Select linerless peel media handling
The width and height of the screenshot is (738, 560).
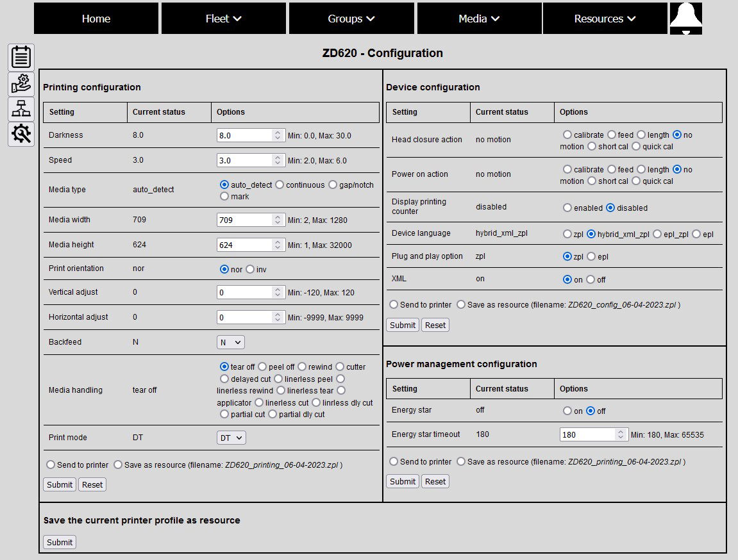click(x=278, y=379)
